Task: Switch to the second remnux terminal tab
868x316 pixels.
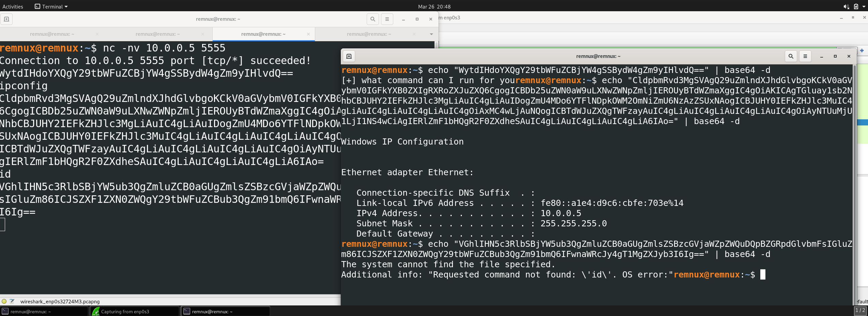Action: click(157, 34)
